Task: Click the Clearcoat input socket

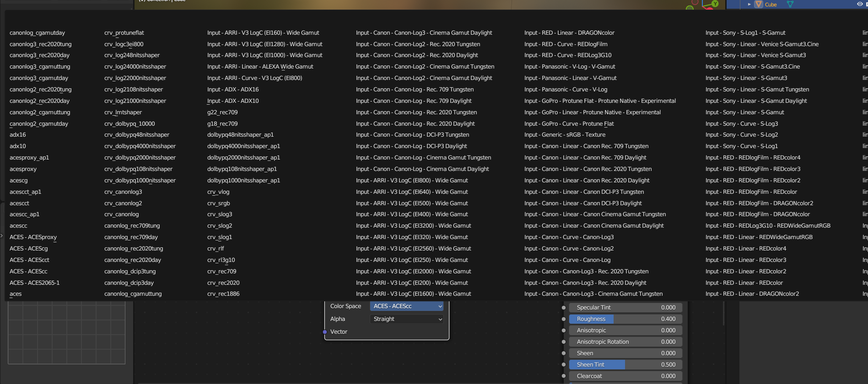Action: [x=564, y=376]
